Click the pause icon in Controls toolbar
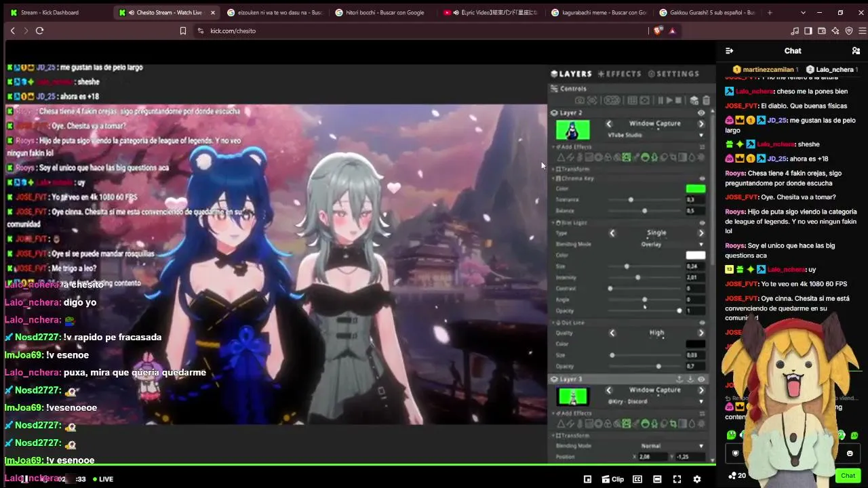The image size is (868, 488). [x=660, y=100]
